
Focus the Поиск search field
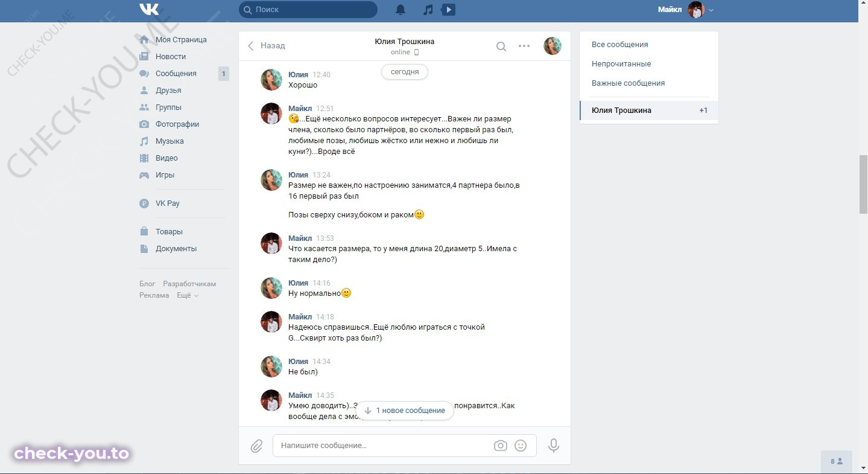[x=308, y=10]
